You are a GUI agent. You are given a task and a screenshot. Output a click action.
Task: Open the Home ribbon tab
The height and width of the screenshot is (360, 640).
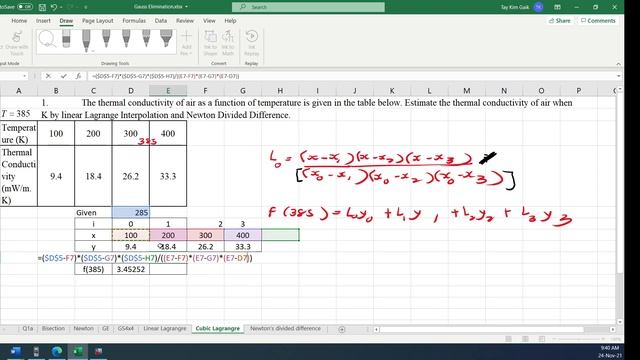19,20
